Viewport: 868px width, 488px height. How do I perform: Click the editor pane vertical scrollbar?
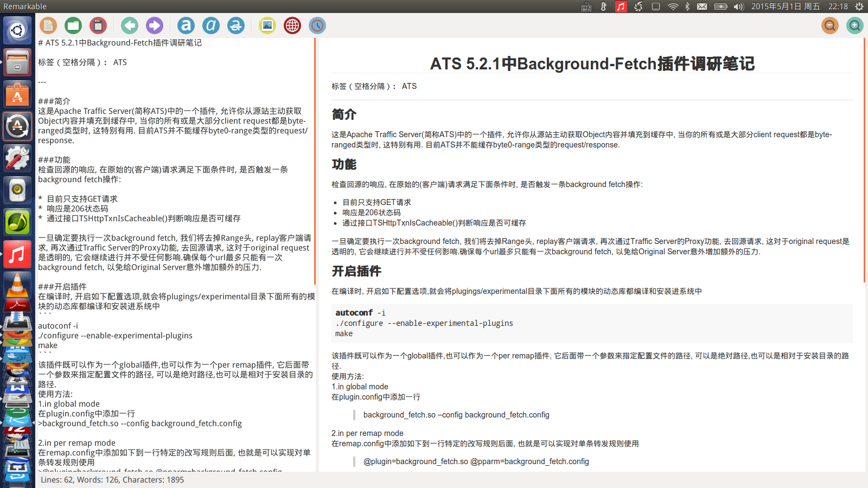(x=315, y=161)
